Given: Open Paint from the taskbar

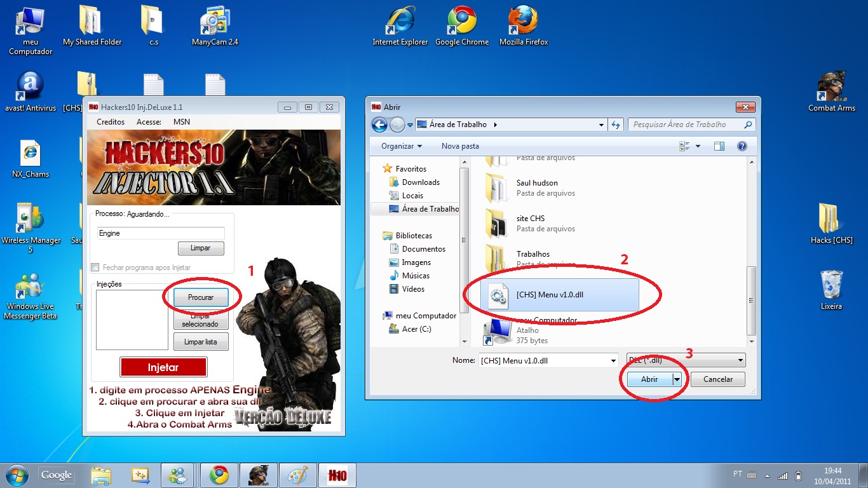Looking at the screenshot, I should 297,475.
